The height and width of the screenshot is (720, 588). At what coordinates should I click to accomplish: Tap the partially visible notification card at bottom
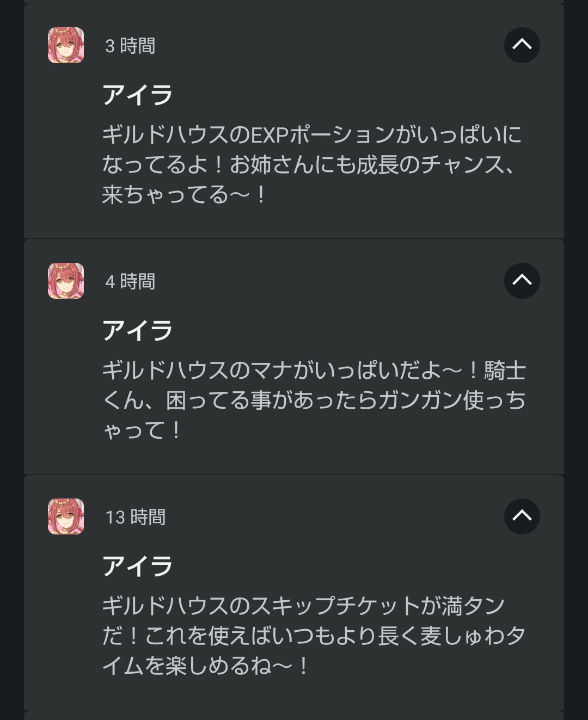tap(294, 716)
